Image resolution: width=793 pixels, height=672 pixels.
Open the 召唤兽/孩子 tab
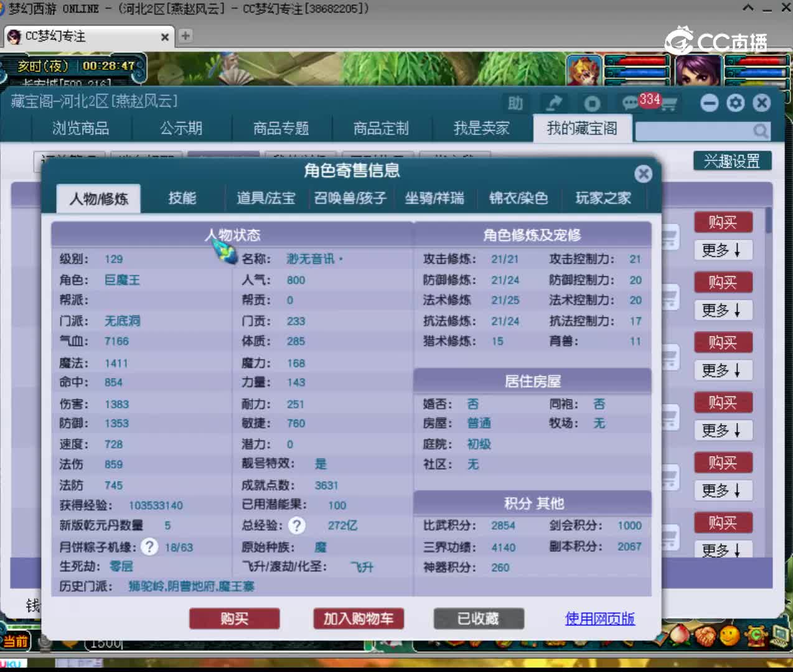[x=350, y=198]
